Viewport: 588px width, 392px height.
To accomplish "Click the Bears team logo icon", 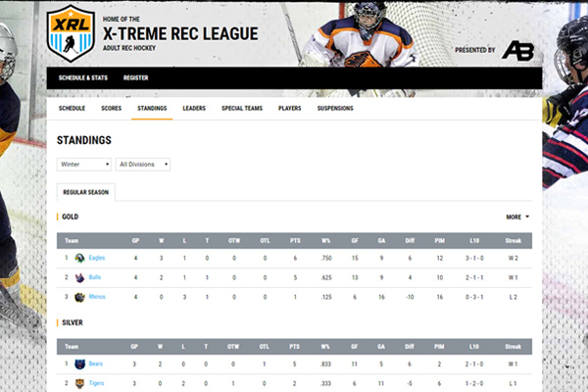I will tap(79, 364).
